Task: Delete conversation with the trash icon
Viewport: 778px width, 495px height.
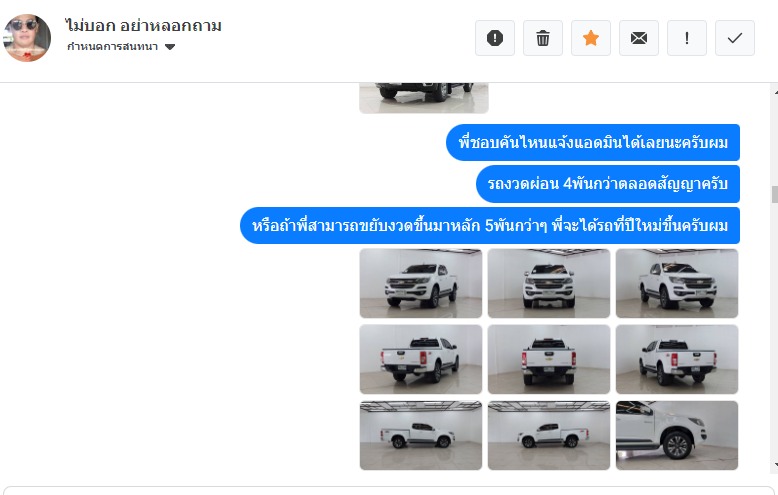Action: point(543,38)
